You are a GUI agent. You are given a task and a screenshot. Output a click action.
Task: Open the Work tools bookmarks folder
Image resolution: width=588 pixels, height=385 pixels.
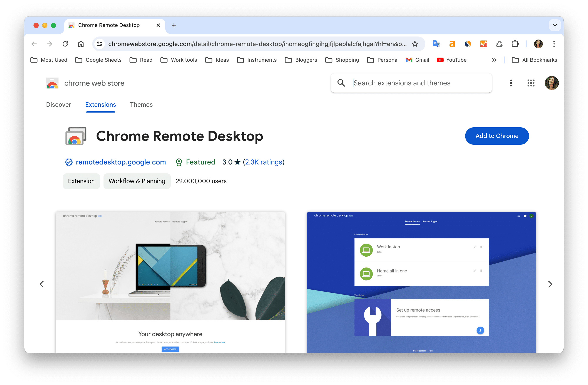(x=179, y=60)
